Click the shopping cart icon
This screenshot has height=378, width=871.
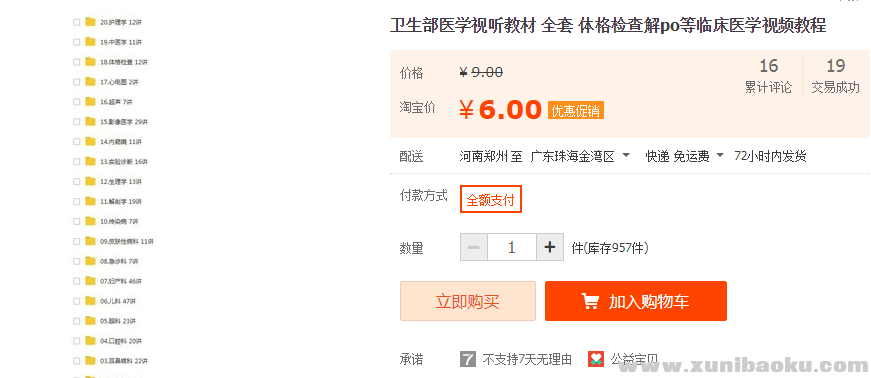pyautogui.click(x=590, y=301)
